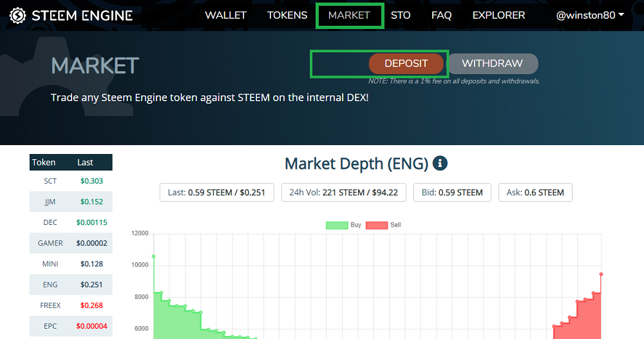Select the MARKET nav item
This screenshot has width=644, height=339.
(x=349, y=15)
